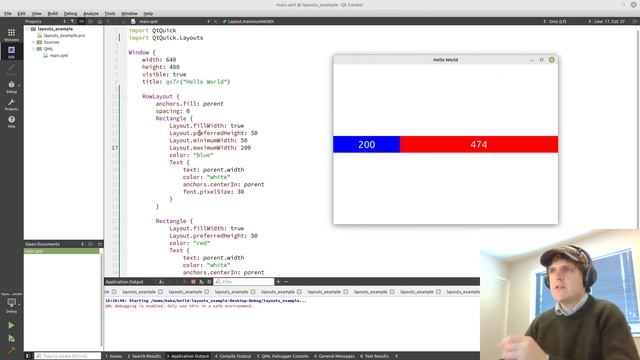Open Help mode question mark icon
Viewport: 640px width, 360px height.
[11, 121]
